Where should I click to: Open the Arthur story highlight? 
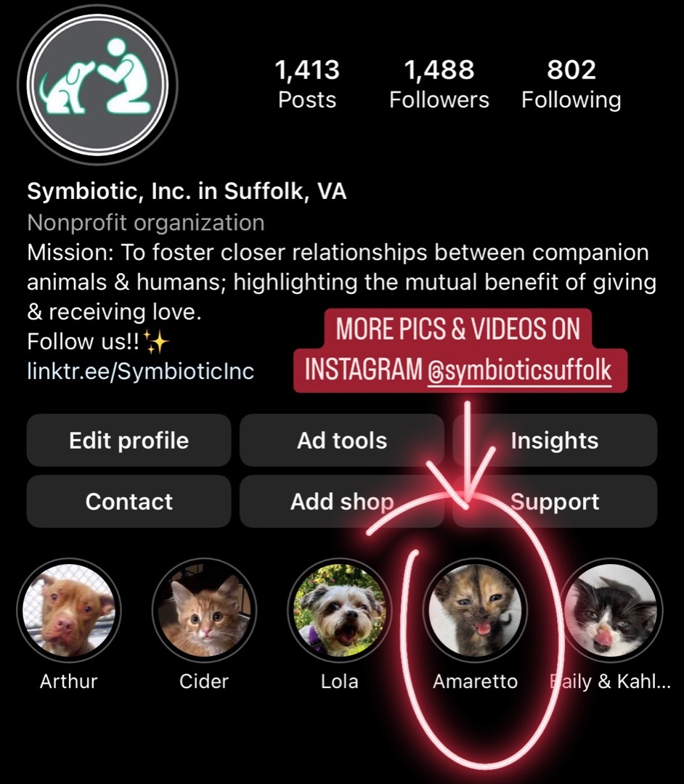(68, 610)
